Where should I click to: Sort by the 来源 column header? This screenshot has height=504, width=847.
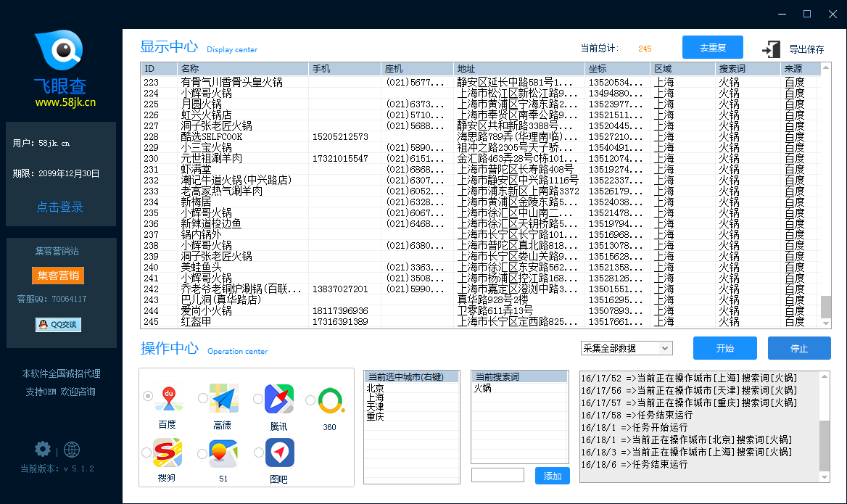[x=801, y=69]
